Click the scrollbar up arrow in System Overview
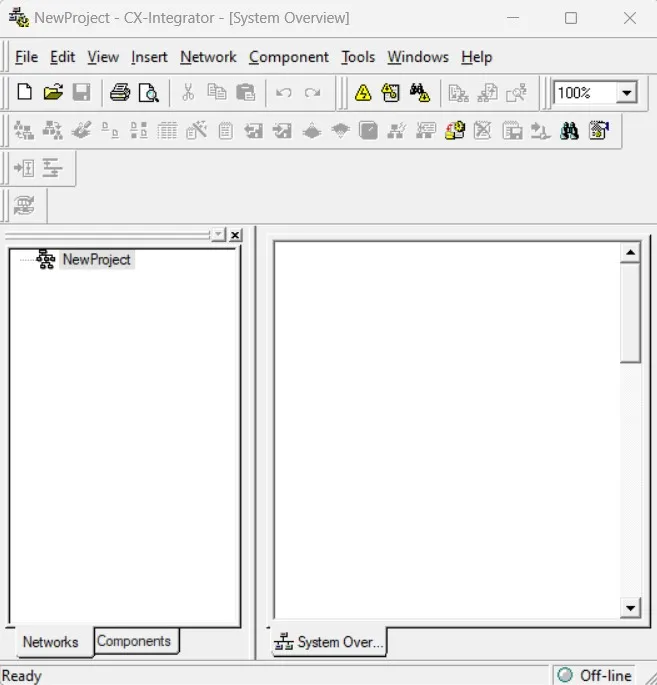This screenshot has width=657, height=685. click(x=630, y=253)
